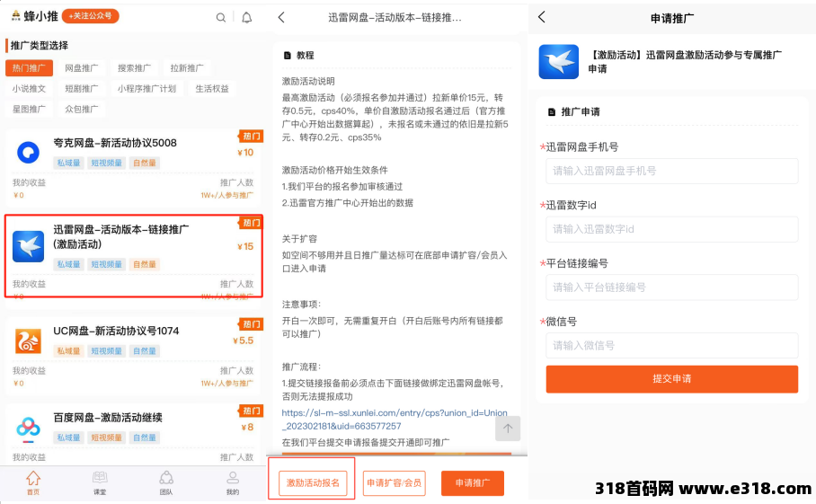816x504 pixels.
Task: Tap the 申请推广 button on detail page
Action: pyautogui.click(x=473, y=483)
